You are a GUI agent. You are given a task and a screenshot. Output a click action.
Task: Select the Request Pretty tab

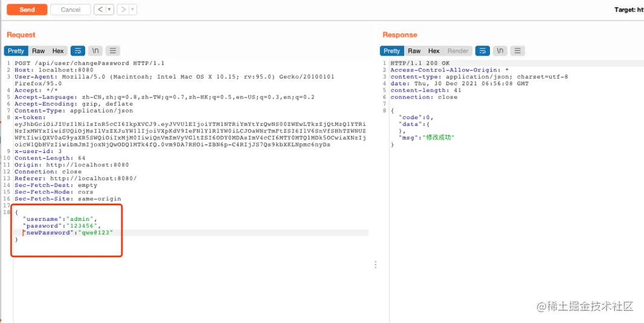[x=16, y=51]
